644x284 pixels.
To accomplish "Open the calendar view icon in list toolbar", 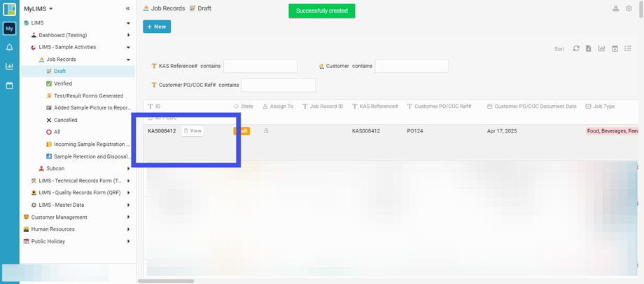I will 615,48.
